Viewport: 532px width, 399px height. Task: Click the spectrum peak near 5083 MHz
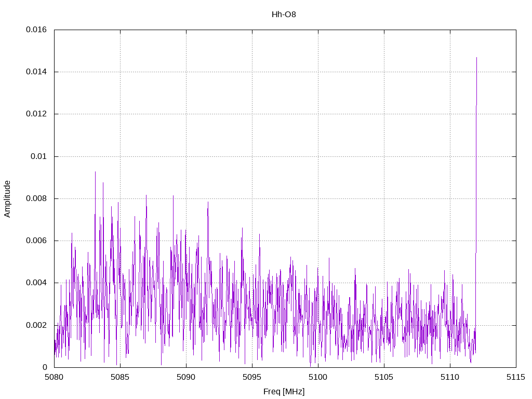coord(96,172)
